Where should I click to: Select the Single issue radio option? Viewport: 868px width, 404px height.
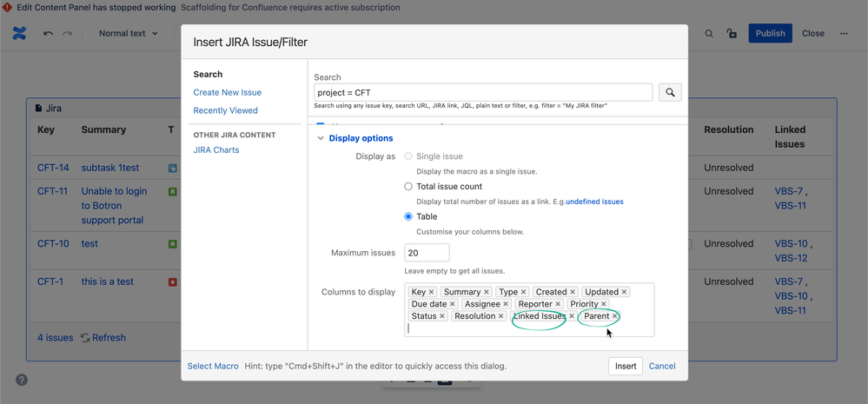[x=408, y=156]
